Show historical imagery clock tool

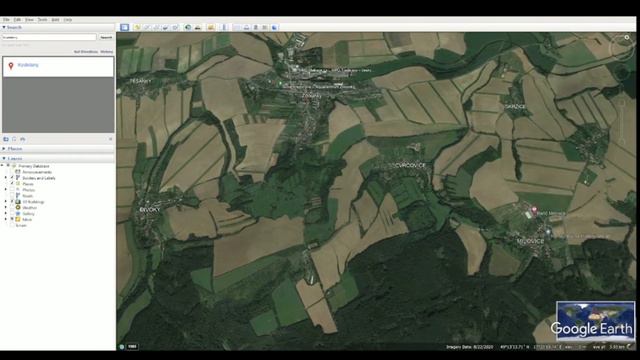pos(188,27)
